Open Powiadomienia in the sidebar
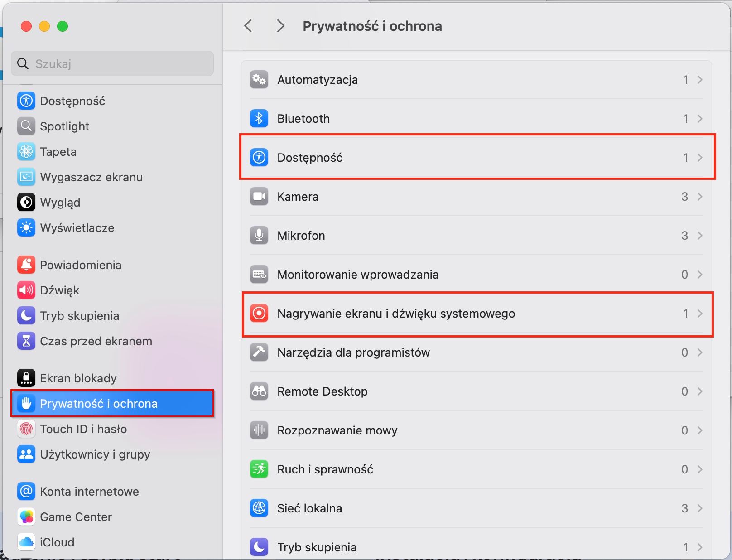 point(80,265)
